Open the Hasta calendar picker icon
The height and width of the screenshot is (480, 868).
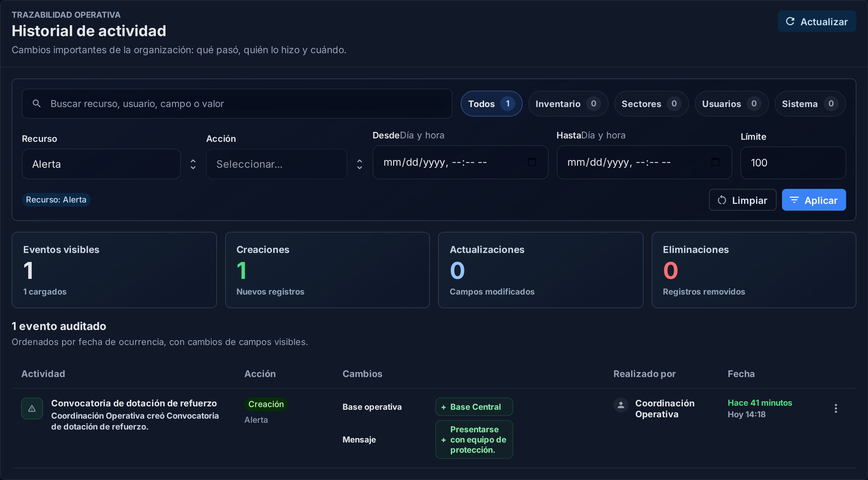(715, 162)
